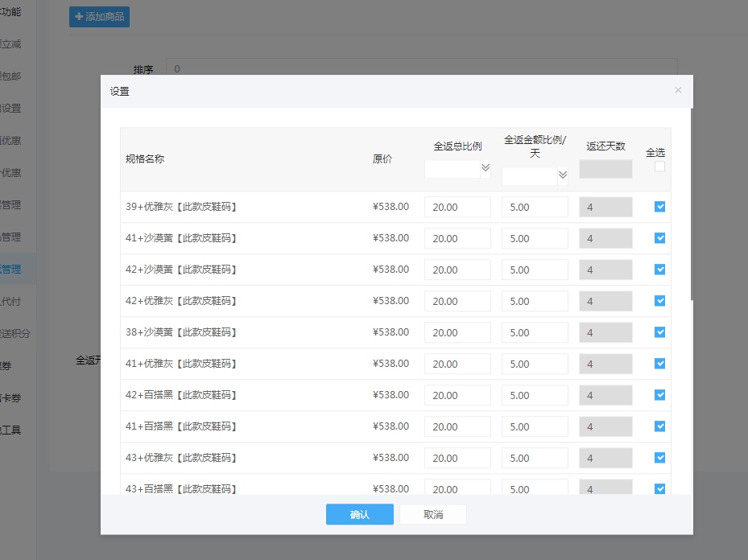Edit 全返金额比例 5.00 for 38+沙漠黄 row
The image size is (748, 560).
pos(535,332)
